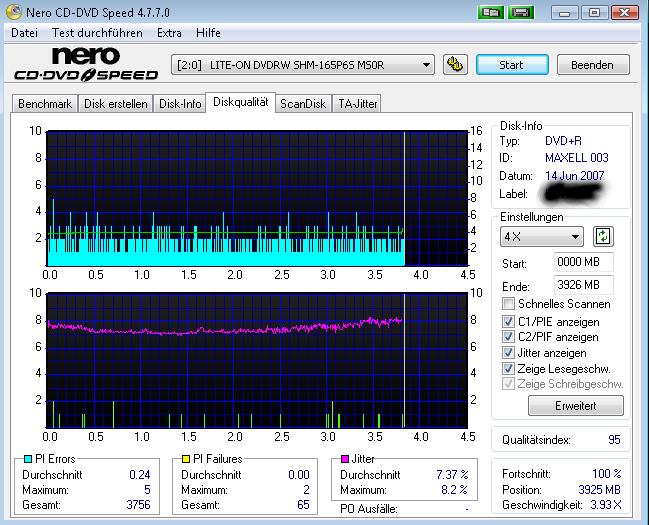The height and width of the screenshot is (525, 649).
Task: Click the Nero CD-DVD Speed logo
Action: tap(86, 65)
